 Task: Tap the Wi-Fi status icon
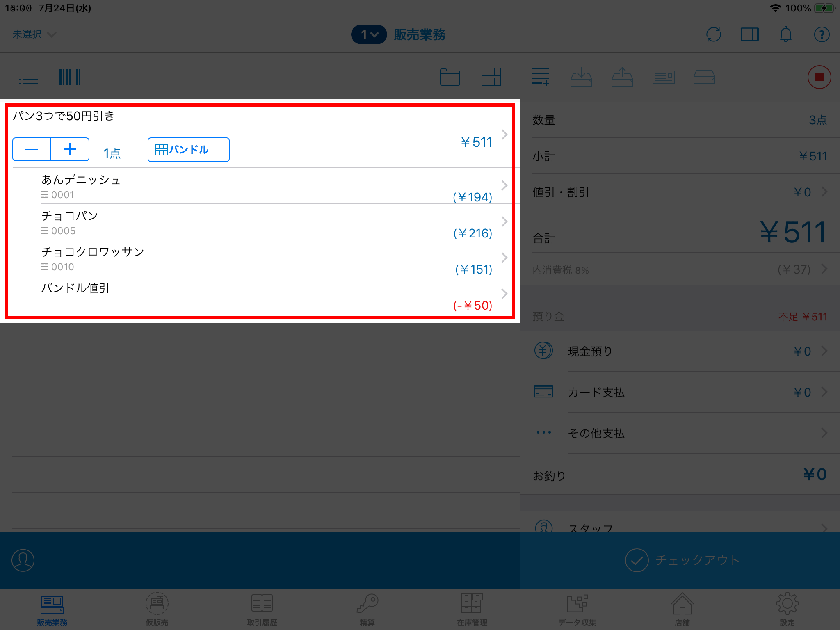(x=775, y=8)
